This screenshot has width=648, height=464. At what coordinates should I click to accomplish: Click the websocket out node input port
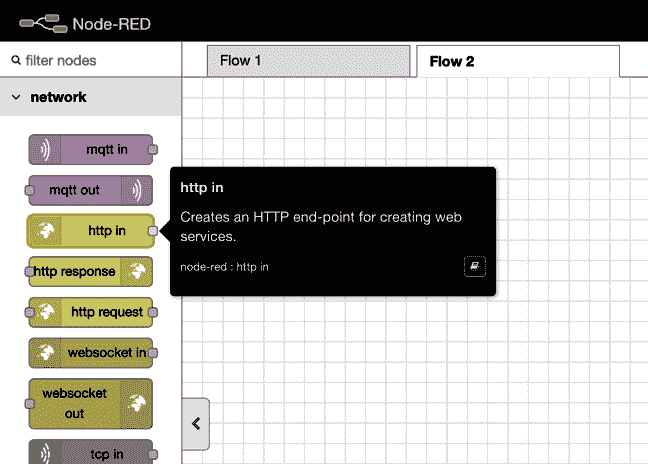[29, 404]
